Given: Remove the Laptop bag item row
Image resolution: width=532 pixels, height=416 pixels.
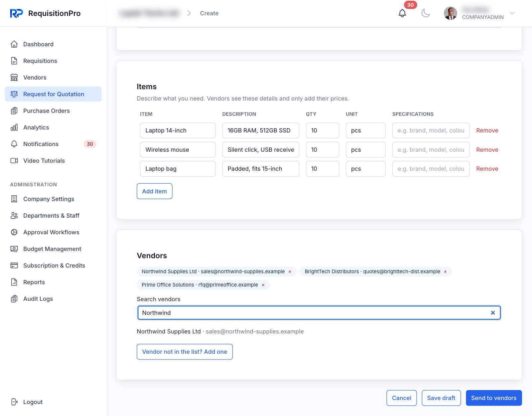Looking at the screenshot, I should pyautogui.click(x=487, y=169).
